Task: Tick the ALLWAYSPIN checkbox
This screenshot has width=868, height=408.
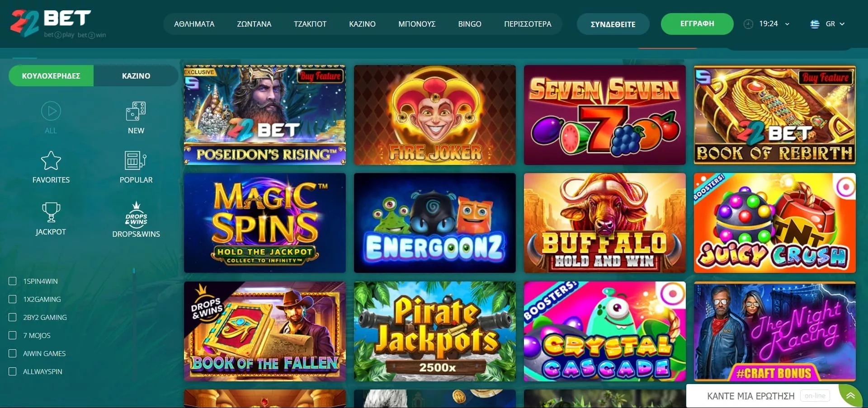Action: pyautogui.click(x=13, y=371)
